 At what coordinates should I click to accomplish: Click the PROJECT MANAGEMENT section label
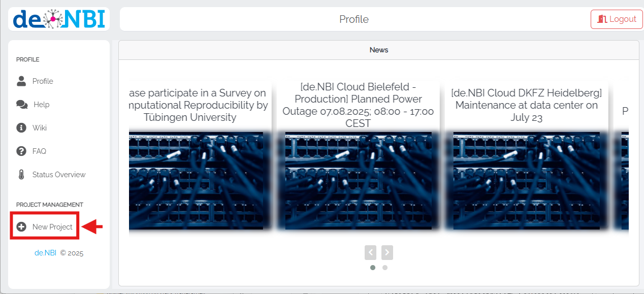click(x=50, y=205)
